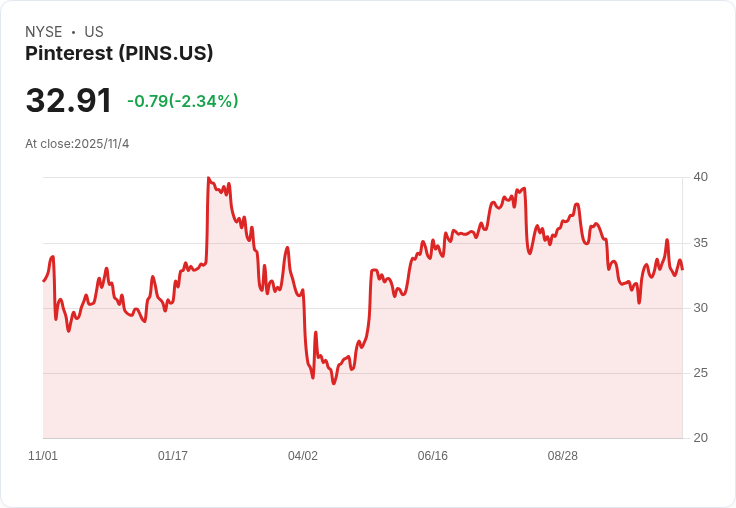Select the 08/28 date on the x-axis
The width and height of the screenshot is (736, 508).
(x=563, y=456)
